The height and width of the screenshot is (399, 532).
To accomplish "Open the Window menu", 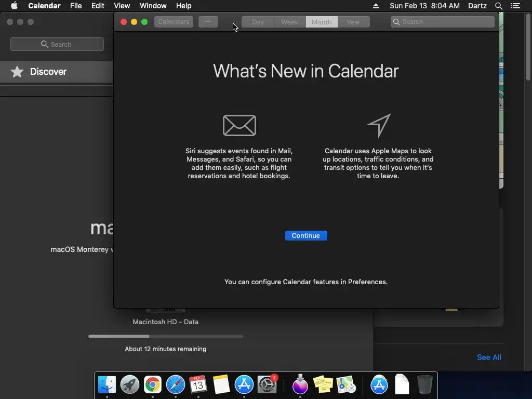I will coord(153,6).
